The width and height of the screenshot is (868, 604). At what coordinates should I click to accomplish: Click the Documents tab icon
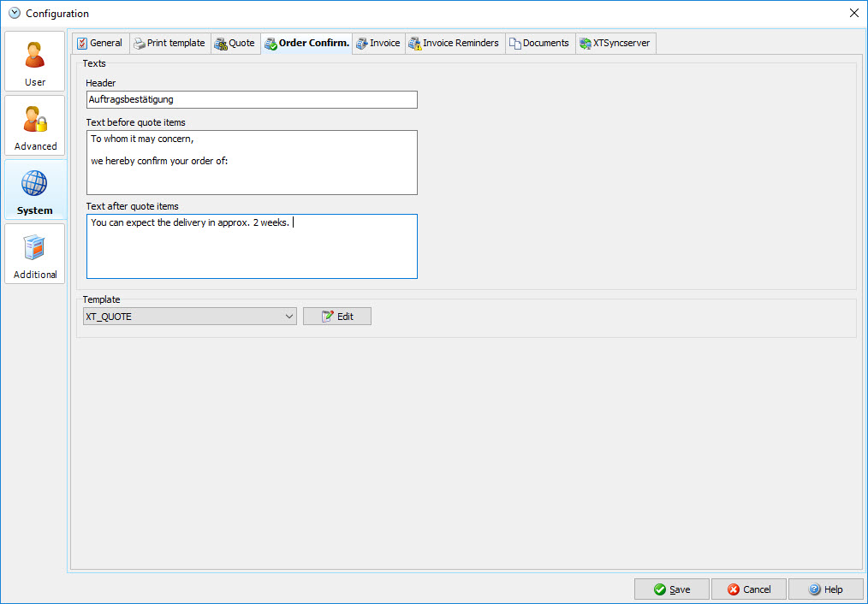514,44
